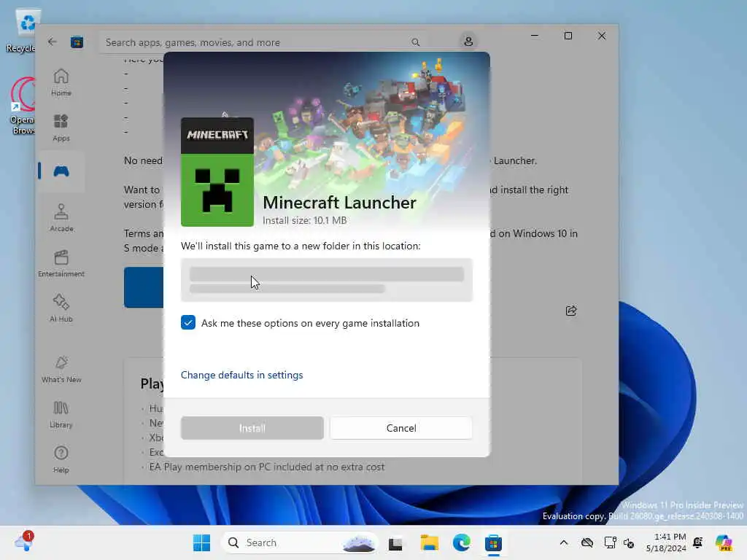Click the install location field
Viewport: 747px width, 560px height.
(x=327, y=280)
